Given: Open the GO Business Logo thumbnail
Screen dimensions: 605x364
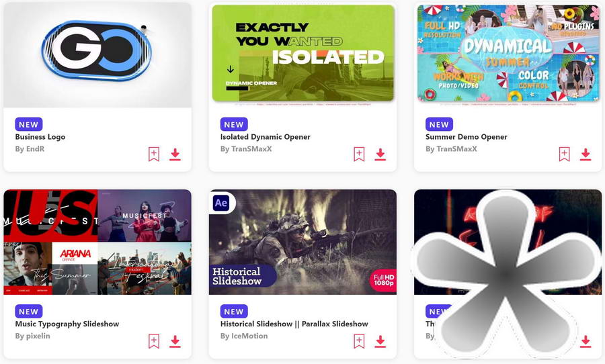Looking at the screenshot, I should (x=97, y=55).
